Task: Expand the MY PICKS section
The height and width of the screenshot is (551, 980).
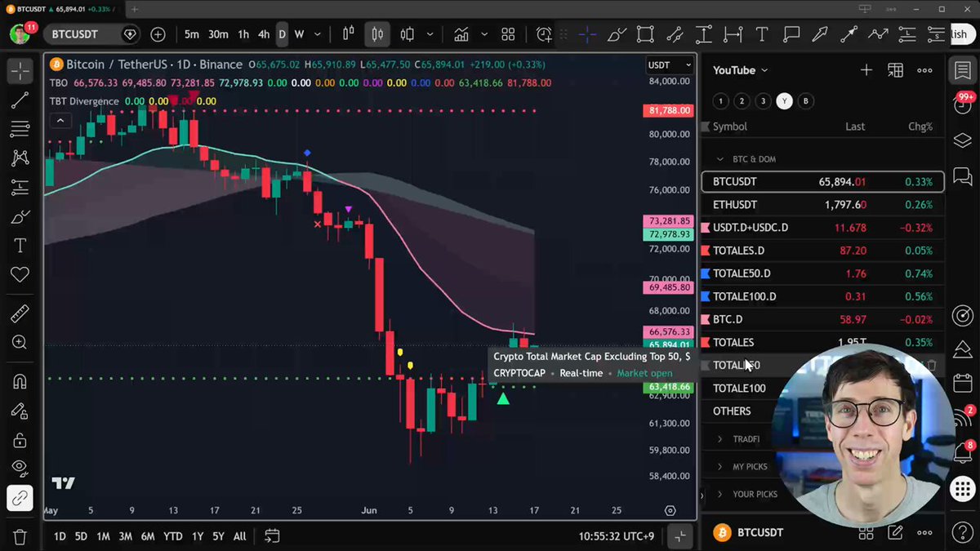Action: (x=719, y=467)
